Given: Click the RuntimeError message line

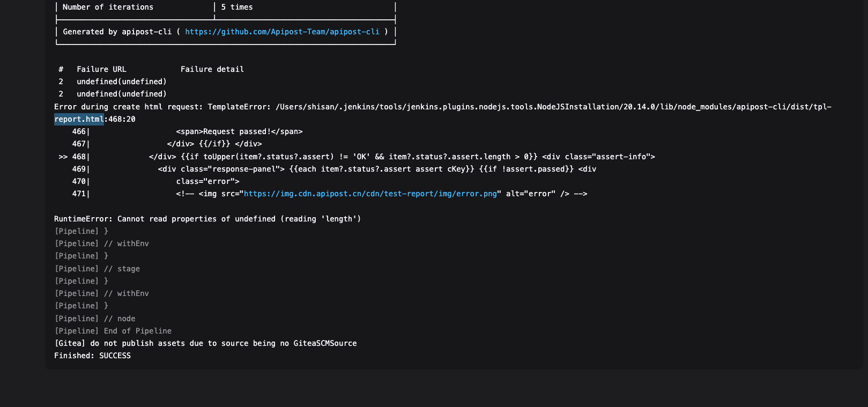Looking at the screenshot, I should [207, 219].
